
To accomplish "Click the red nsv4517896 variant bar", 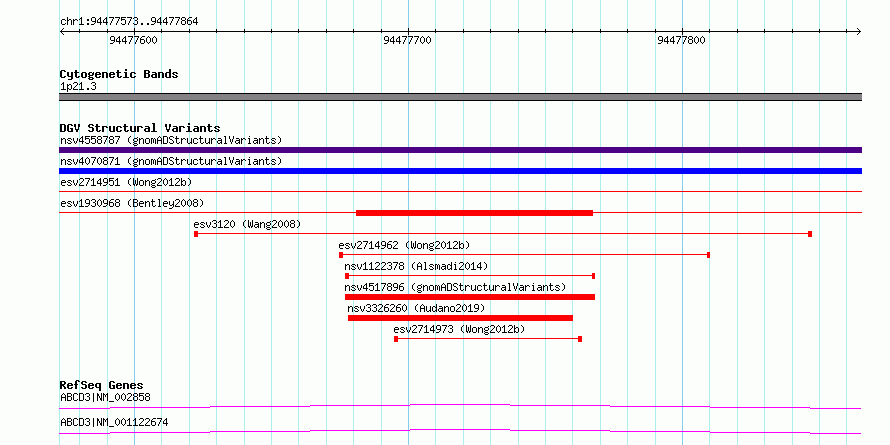I will (x=470, y=297).
